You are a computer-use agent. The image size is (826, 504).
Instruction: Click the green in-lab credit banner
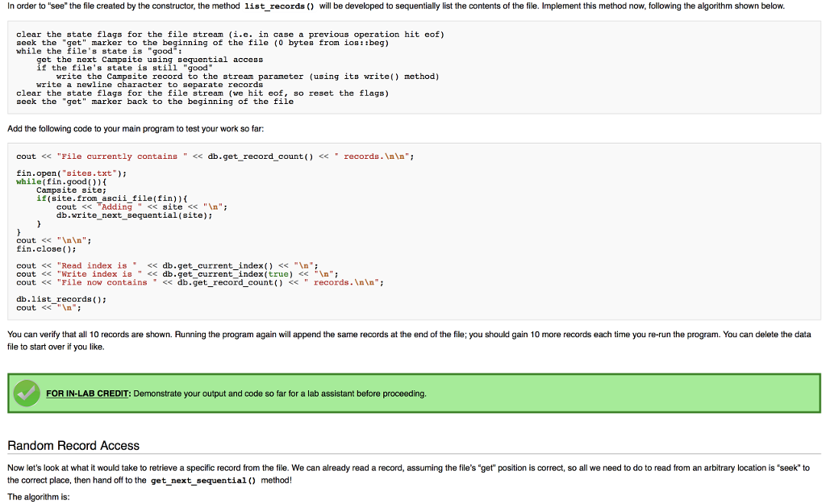414,394
